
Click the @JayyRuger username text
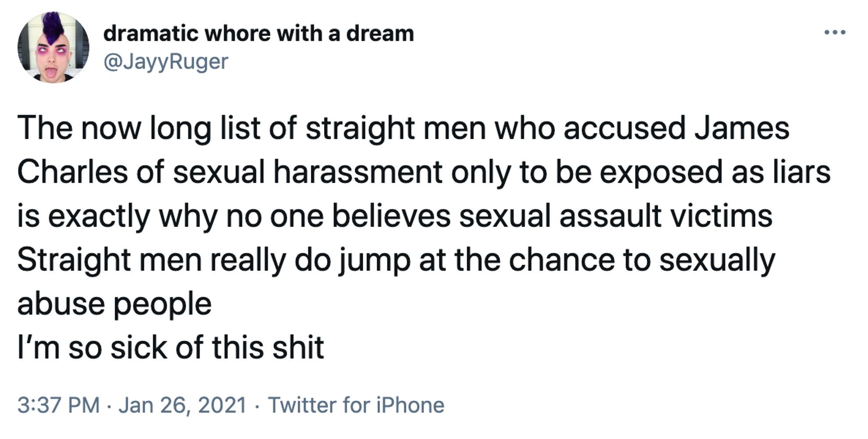[166, 61]
